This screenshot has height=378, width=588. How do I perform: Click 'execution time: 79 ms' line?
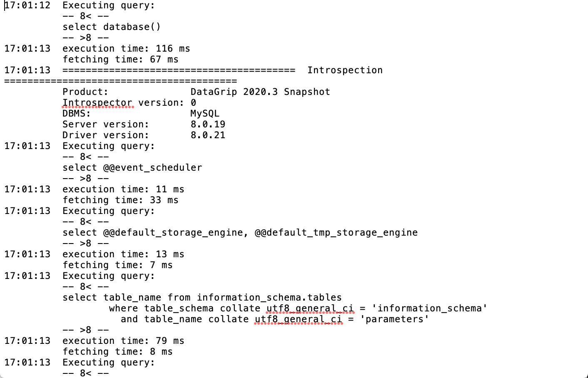pyautogui.click(x=123, y=341)
